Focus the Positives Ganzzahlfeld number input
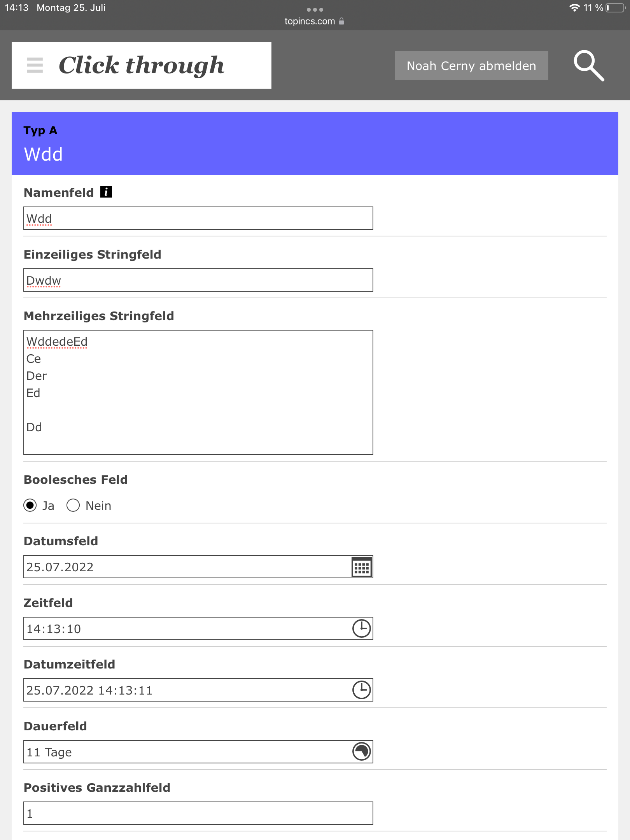630x840 pixels. [x=198, y=813]
